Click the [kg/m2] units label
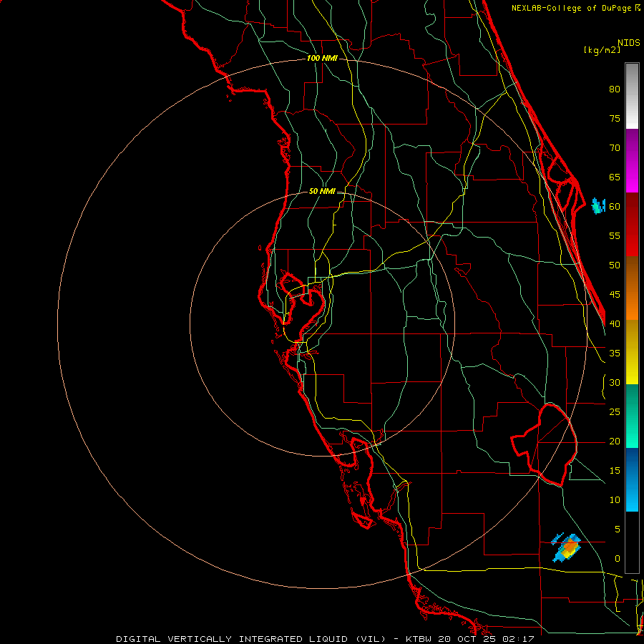This screenshot has width=644, height=644. tap(602, 50)
